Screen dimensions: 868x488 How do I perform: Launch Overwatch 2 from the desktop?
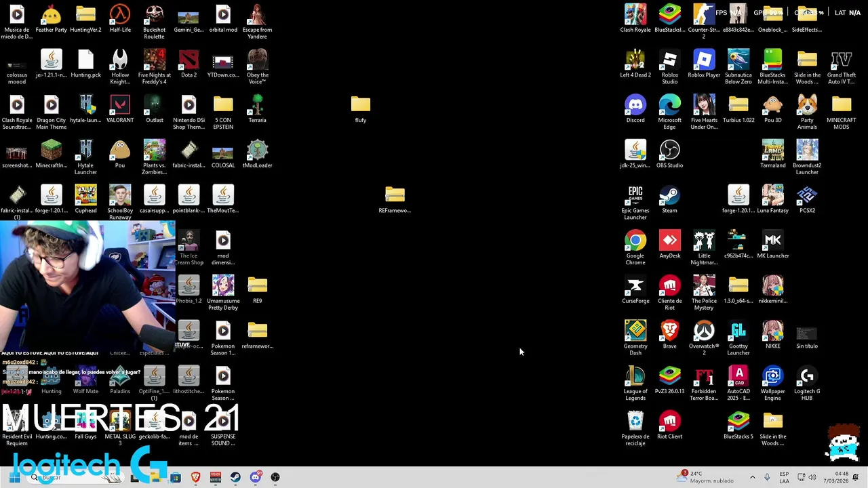[704, 338]
